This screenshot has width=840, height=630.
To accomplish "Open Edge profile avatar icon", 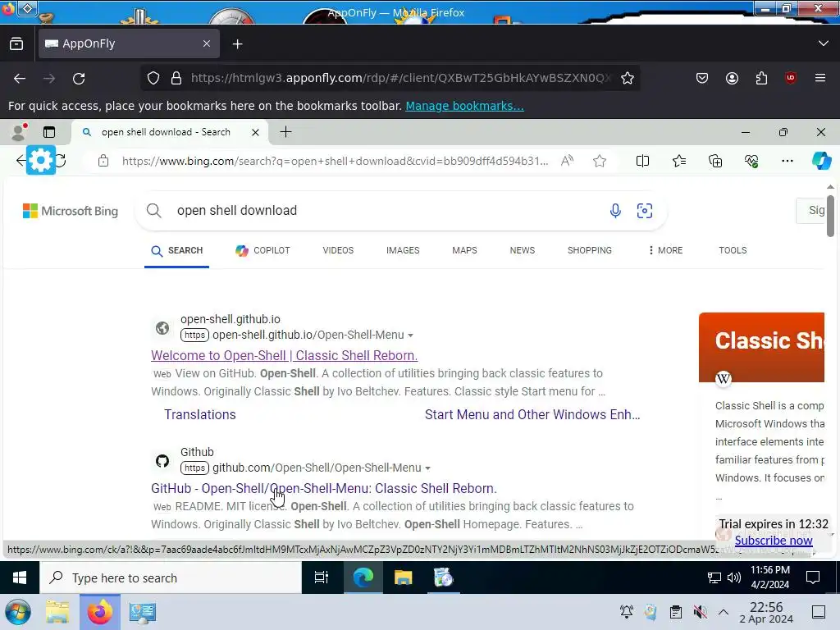I will pos(20,132).
